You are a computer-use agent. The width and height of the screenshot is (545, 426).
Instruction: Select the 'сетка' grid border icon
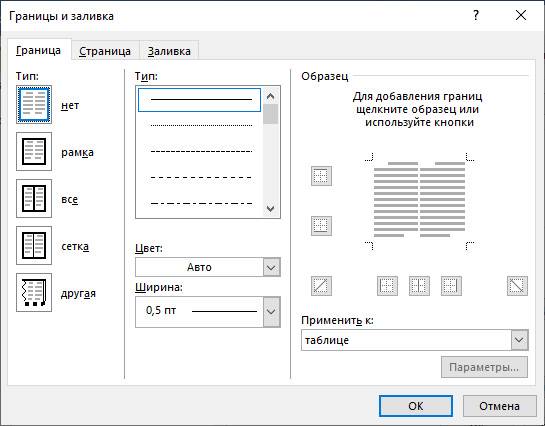click(34, 245)
